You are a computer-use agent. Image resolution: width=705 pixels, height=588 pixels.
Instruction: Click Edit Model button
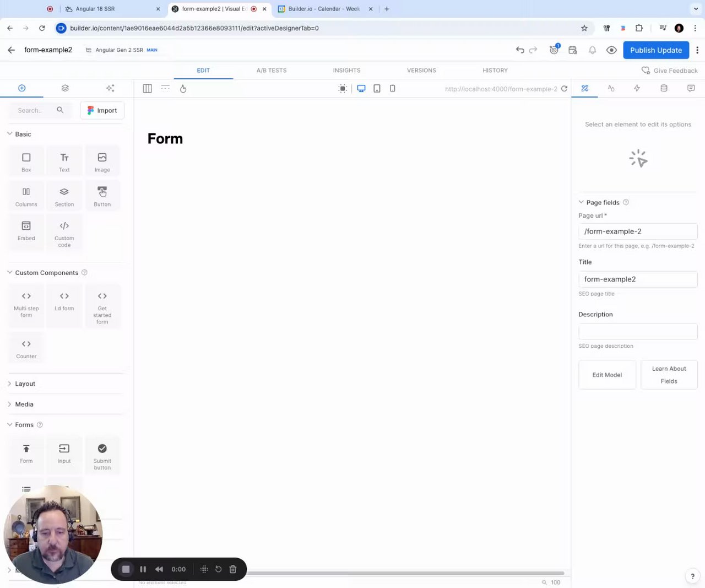click(x=607, y=375)
